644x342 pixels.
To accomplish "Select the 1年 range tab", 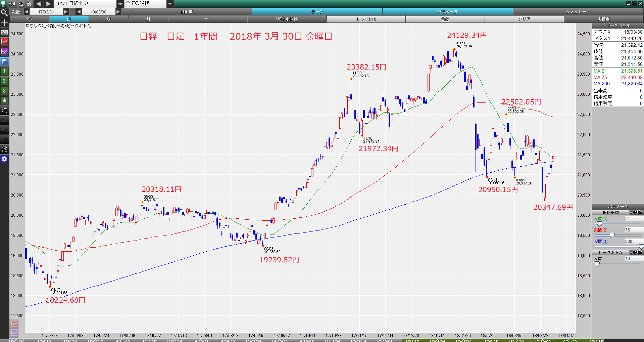I will [208, 19].
